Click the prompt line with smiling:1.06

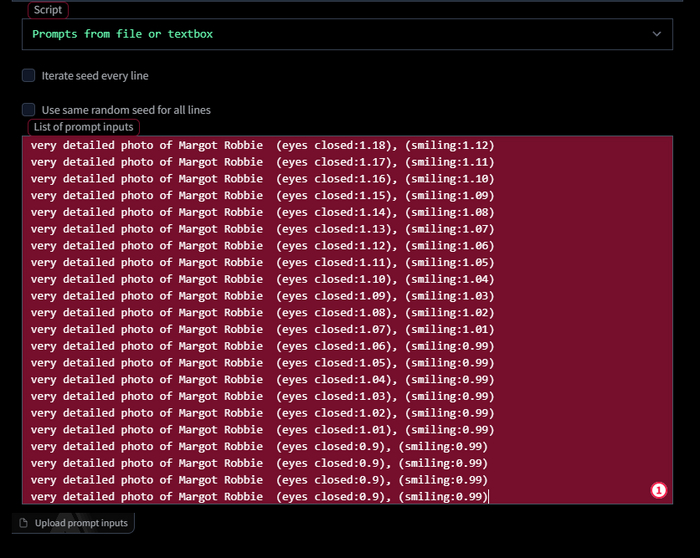[x=262, y=245]
